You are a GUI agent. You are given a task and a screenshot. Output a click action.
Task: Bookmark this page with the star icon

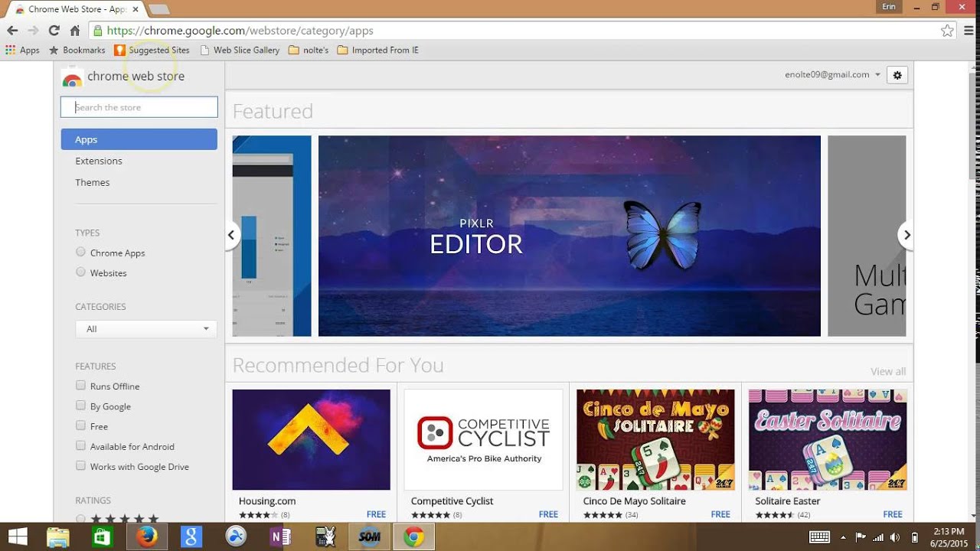tap(947, 31)
